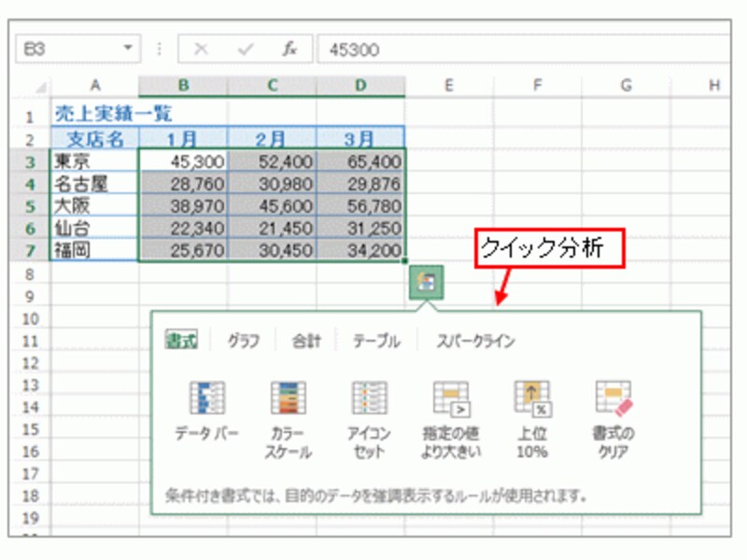The width and height of the screenshot is (747, 560).
Task: Select the 書式 (Formatting) tab
Action: click(181, 340)
